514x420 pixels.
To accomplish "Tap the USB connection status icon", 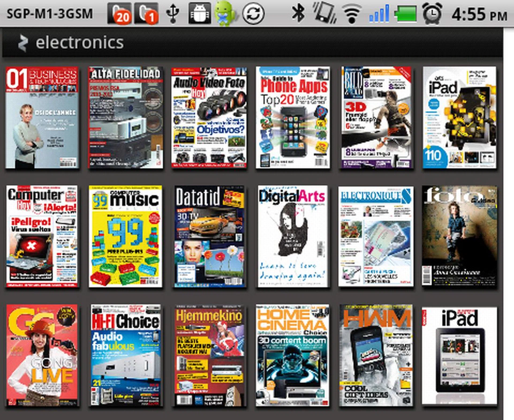I will point(173,13).
